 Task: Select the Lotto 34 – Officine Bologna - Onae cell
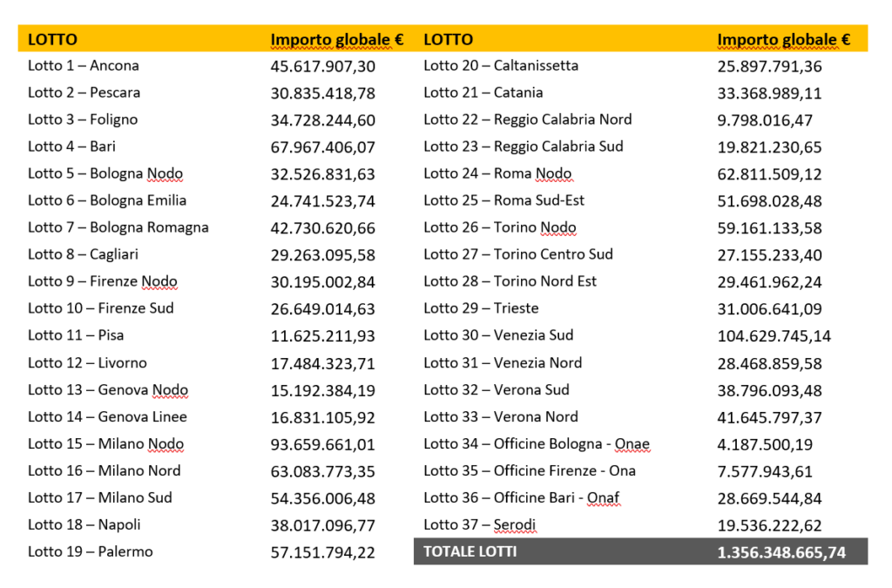point(537,444)
